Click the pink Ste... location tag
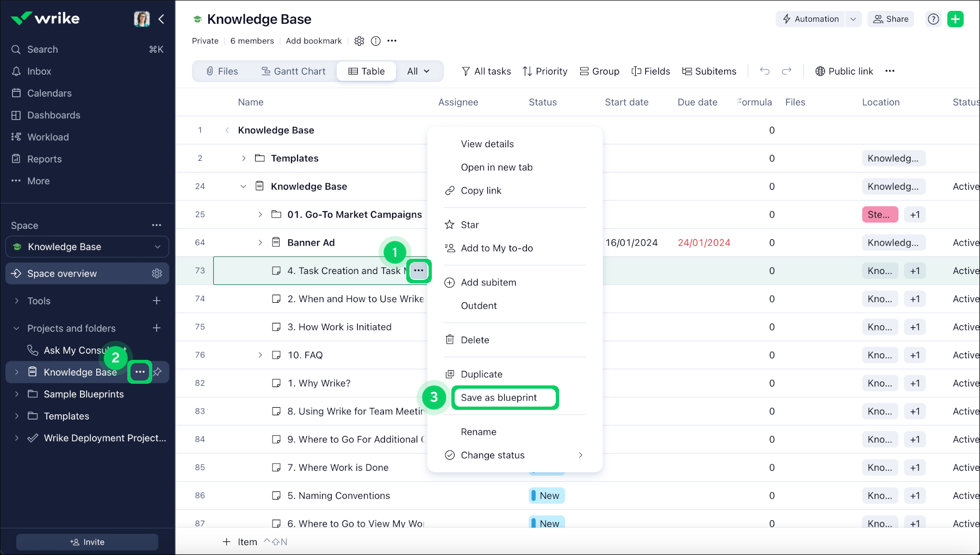Image resolution: width=980 pixels, height=555 pixels. pos(879,215)
